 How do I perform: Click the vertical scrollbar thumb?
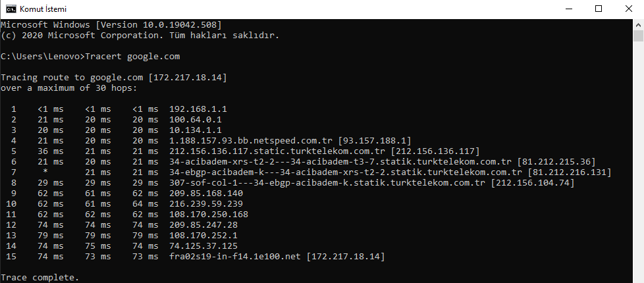tap(638, 36)
